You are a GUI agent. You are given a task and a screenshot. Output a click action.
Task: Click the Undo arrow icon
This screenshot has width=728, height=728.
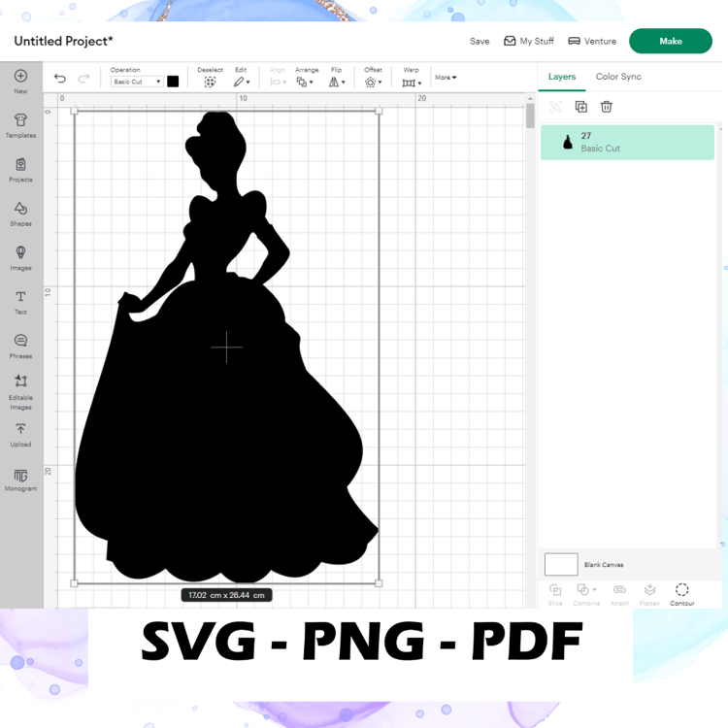pyautogui.click(x=60, y=78)
